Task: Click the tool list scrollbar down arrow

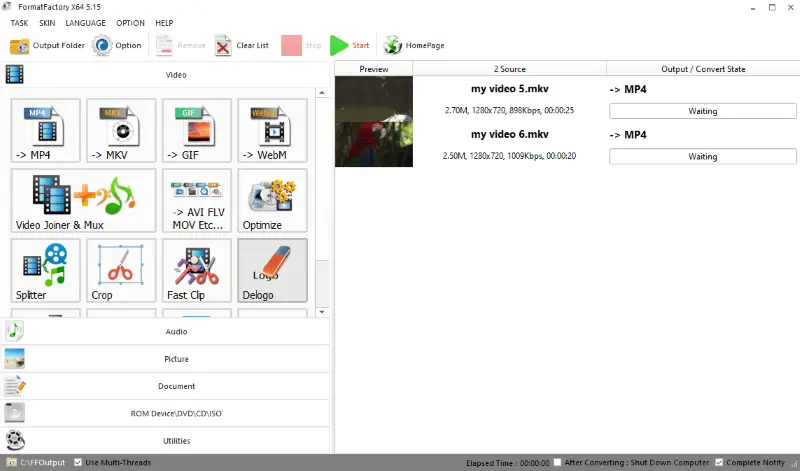Action: coord(322,312)
